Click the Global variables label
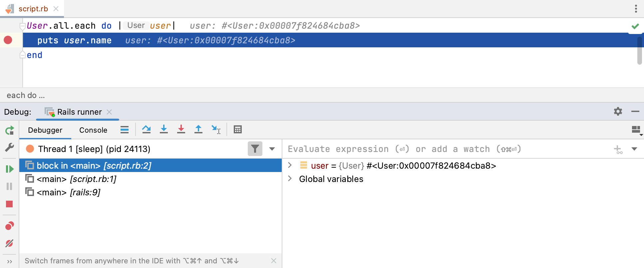Viewport: 644px width, 268px height. 331,179
